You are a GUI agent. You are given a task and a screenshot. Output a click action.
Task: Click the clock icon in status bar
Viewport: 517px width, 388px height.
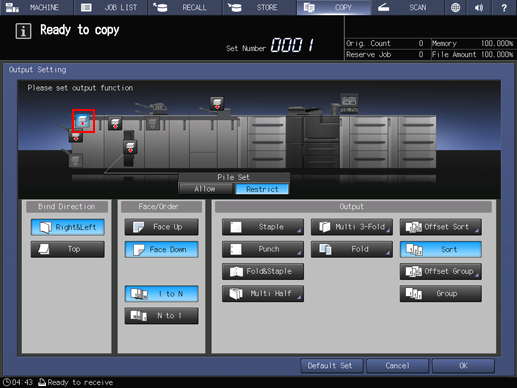click(7, 382)
